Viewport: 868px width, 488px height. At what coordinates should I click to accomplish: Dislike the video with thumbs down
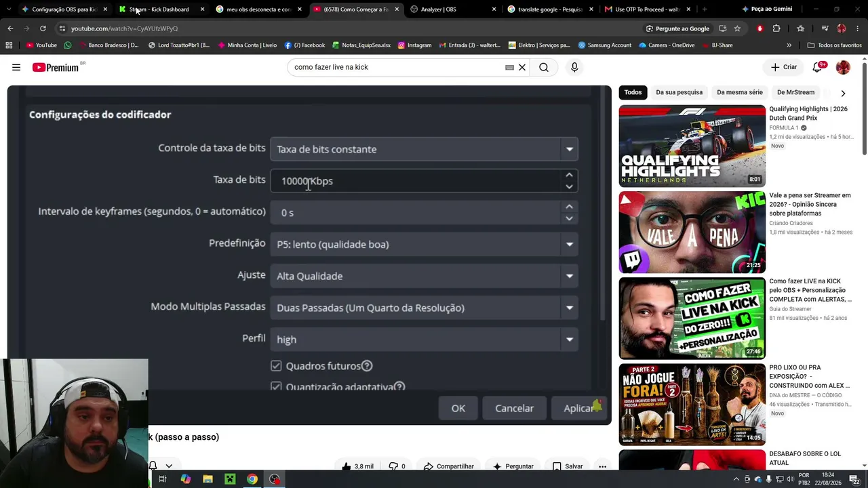coord(397,466)
